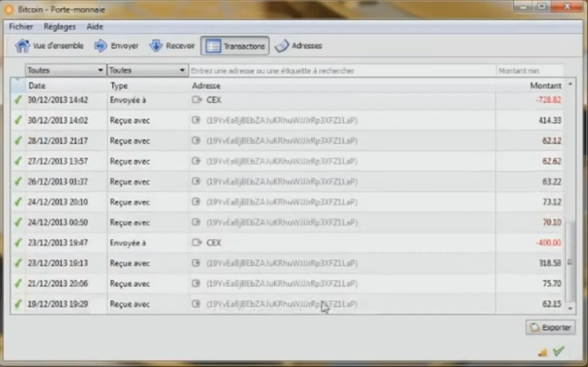Click the Exporter button

(x=550, y=327)
